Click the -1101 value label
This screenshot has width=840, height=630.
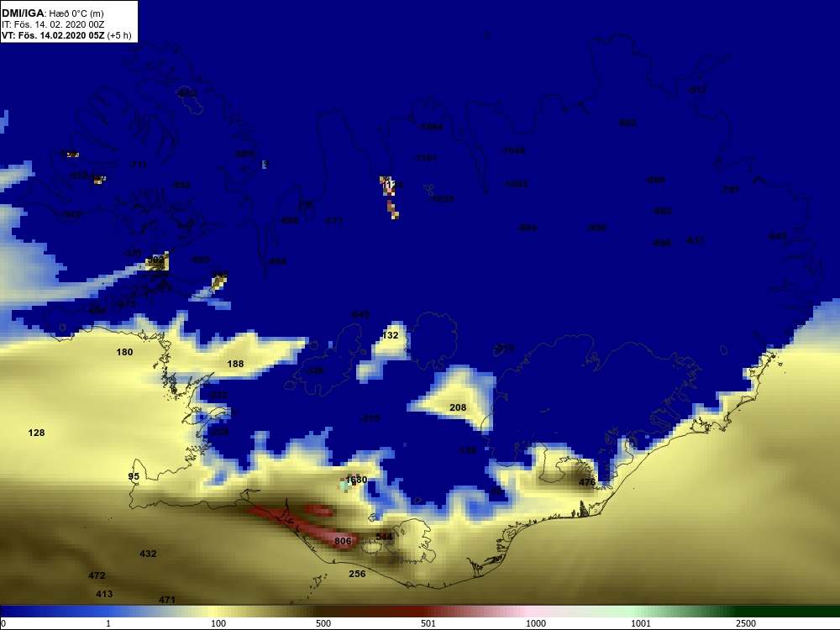[x=425, y=158]
